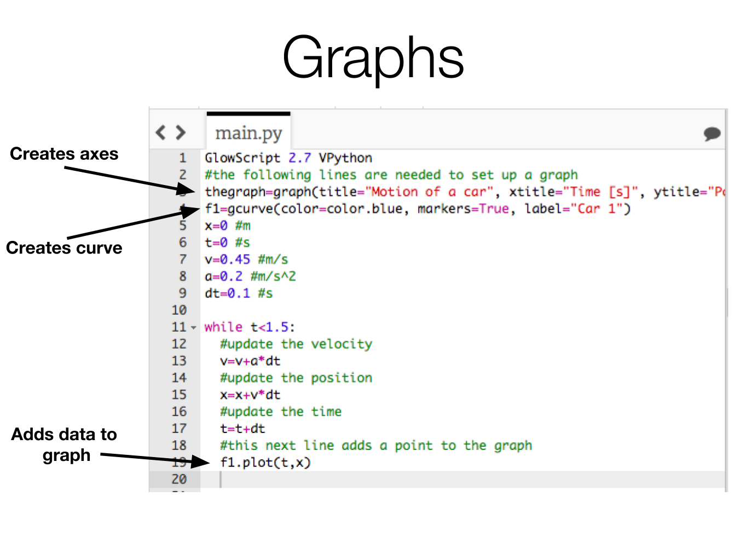Collapse the while loop at line 11
This screenshot has width=747, height=560.
193,328
